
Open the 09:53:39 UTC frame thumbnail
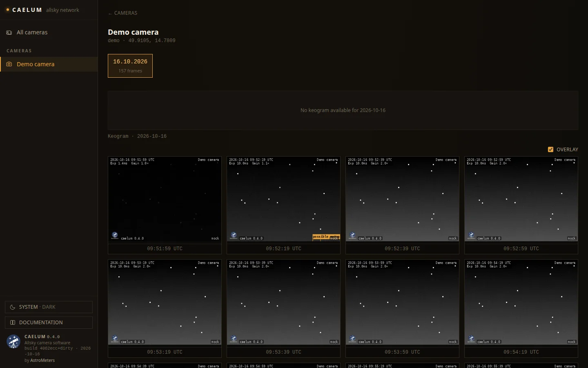pos(283,302)
